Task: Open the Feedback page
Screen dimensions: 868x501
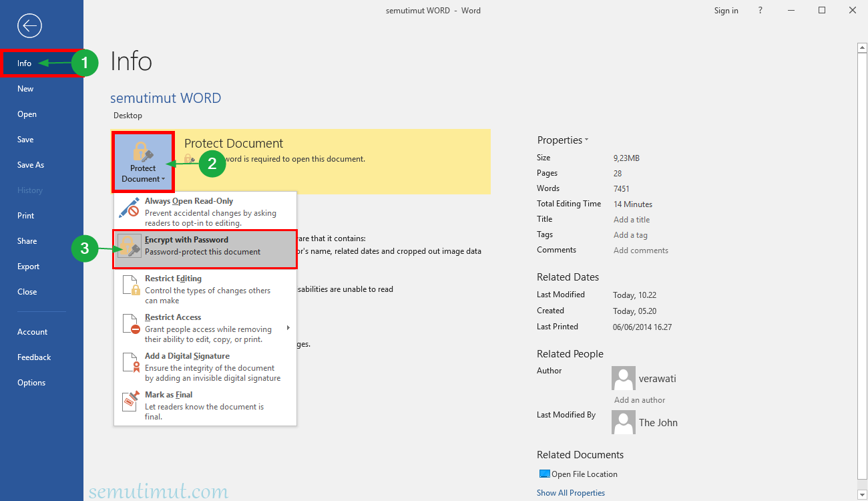Action: pos(42,357)
